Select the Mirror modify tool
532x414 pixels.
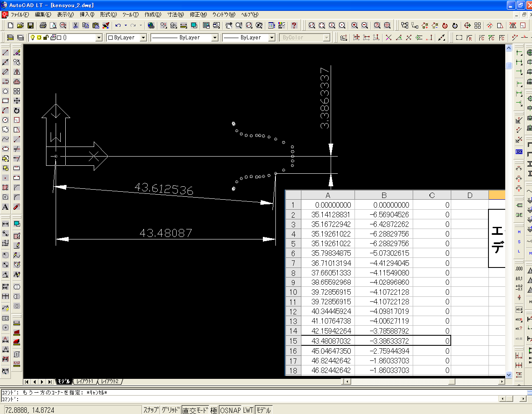tap(17, 72)
